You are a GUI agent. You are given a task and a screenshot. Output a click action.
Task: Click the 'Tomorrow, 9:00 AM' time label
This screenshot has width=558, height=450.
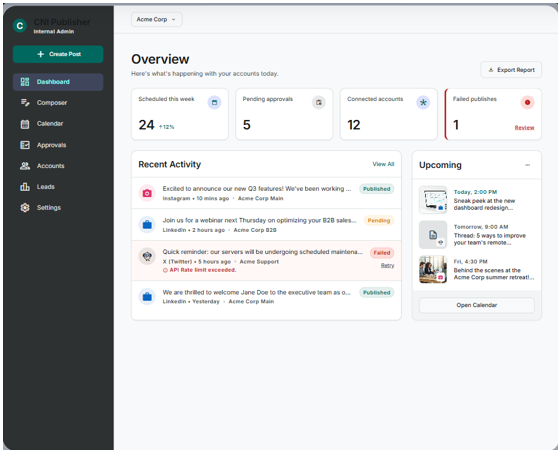[x=481, y=227]
